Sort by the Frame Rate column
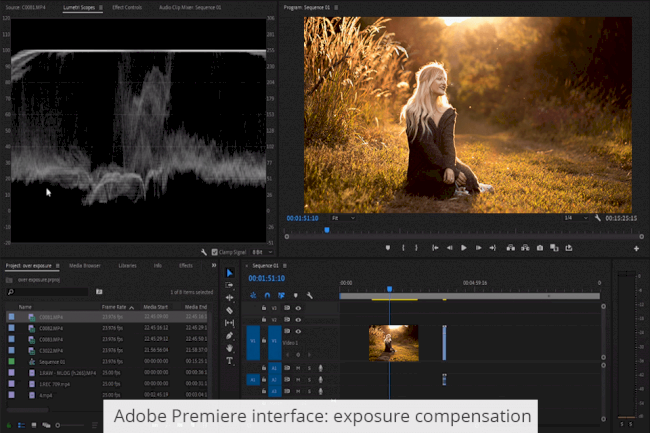Viewport: 650px width, 433px height. (x=114, y=307)
